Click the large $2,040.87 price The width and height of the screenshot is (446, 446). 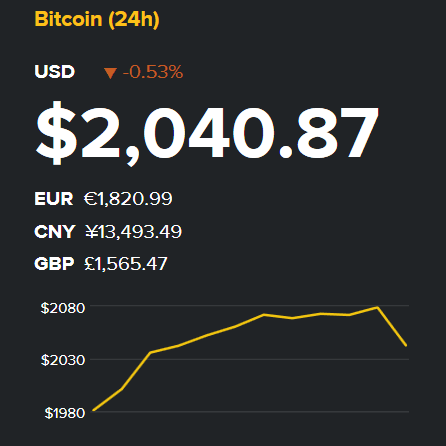207,133
